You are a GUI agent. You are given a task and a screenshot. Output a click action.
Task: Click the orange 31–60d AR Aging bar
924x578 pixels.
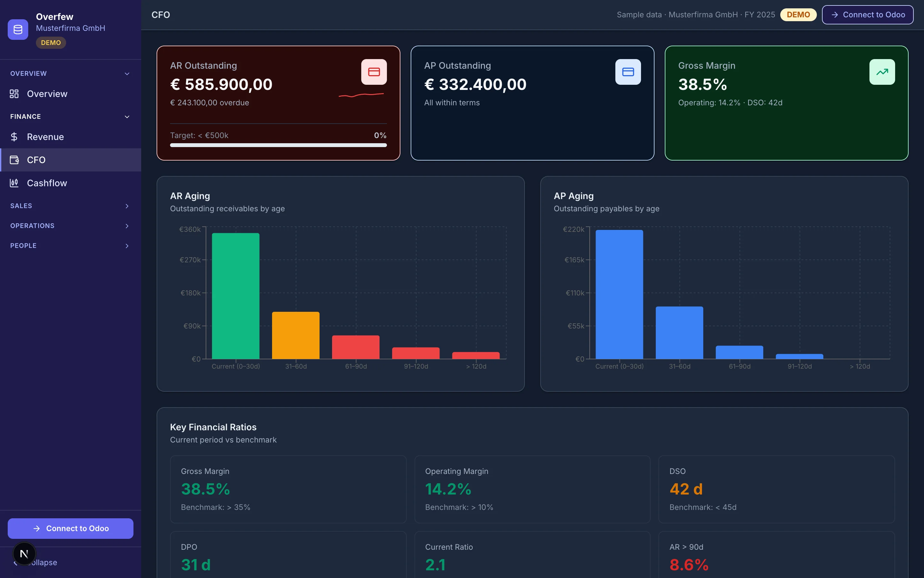coord(296,335)
